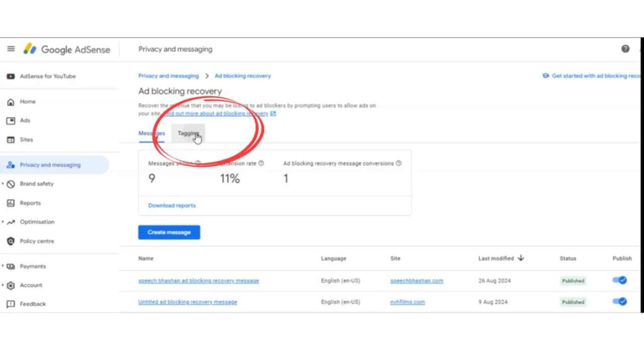Click the external link icon after learn-more link
This screenshot has height=362, width=644.
(273, 114)
